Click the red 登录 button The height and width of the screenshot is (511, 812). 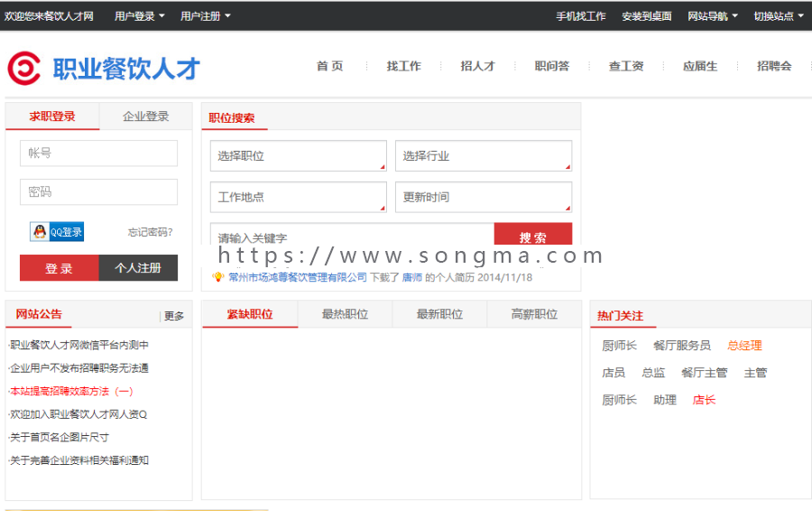(59, 268)
